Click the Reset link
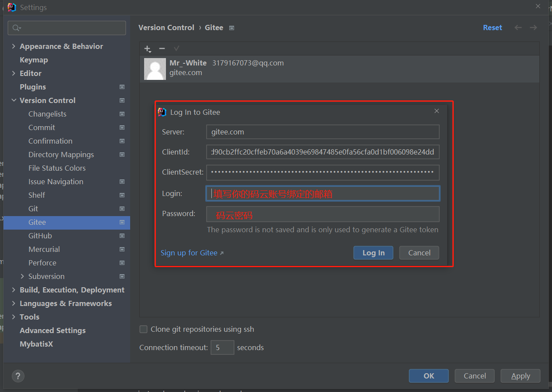This screenshot has height=392, width=552. 492,28
